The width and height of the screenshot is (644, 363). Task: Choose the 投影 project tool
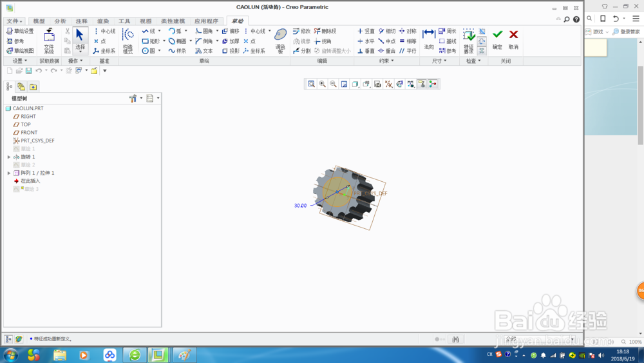[x=231, y=51]
